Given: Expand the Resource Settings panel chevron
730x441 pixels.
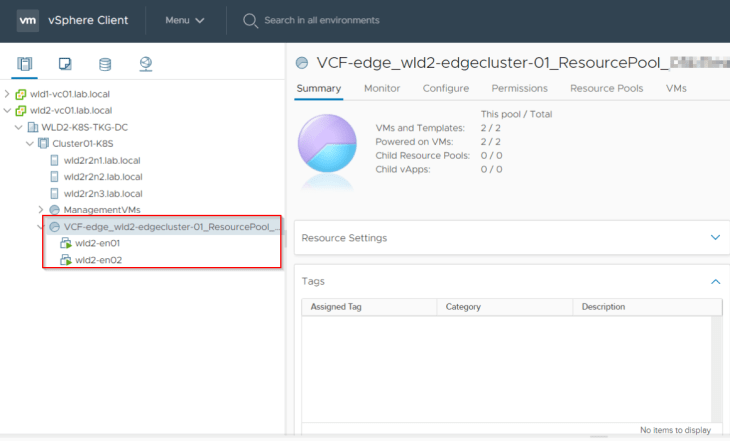Looking at the screenshot, I should (x=716, y=237).
